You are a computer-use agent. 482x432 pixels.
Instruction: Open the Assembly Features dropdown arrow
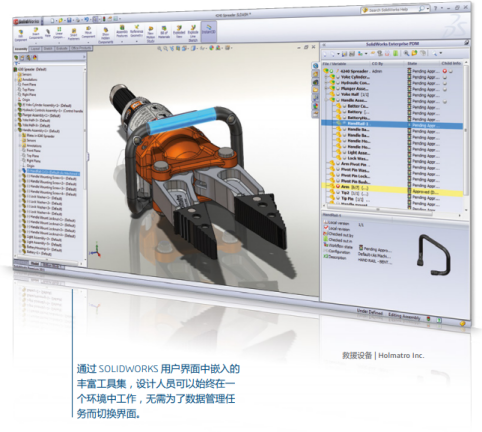[x=122, y=42]
